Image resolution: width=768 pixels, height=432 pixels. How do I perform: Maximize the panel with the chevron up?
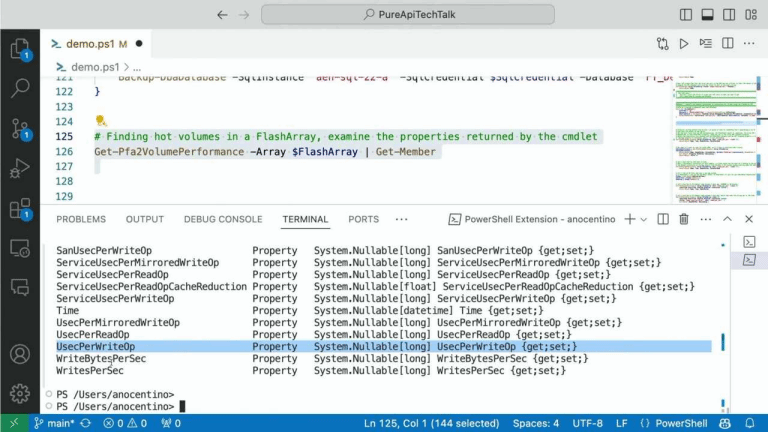tap(730, 219)
